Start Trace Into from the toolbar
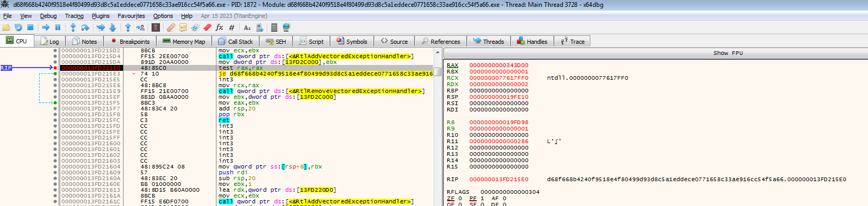This screenshot has height=206, width=868. (x=100, y=27)
